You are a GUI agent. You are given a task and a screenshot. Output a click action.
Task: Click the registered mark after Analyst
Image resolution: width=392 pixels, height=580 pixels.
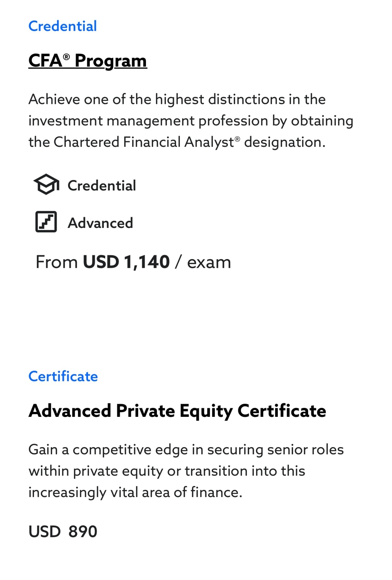(x=237, y=138)
